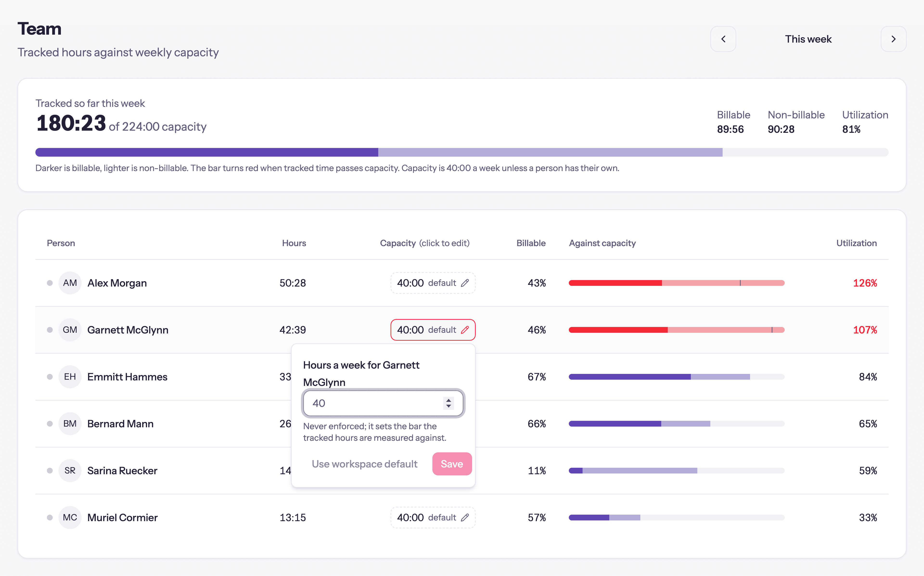Viewport: 924px width, 576px height.
Task: Click the 107% utilization for Garnett McGlynn
Action: [x=865, y=330]
